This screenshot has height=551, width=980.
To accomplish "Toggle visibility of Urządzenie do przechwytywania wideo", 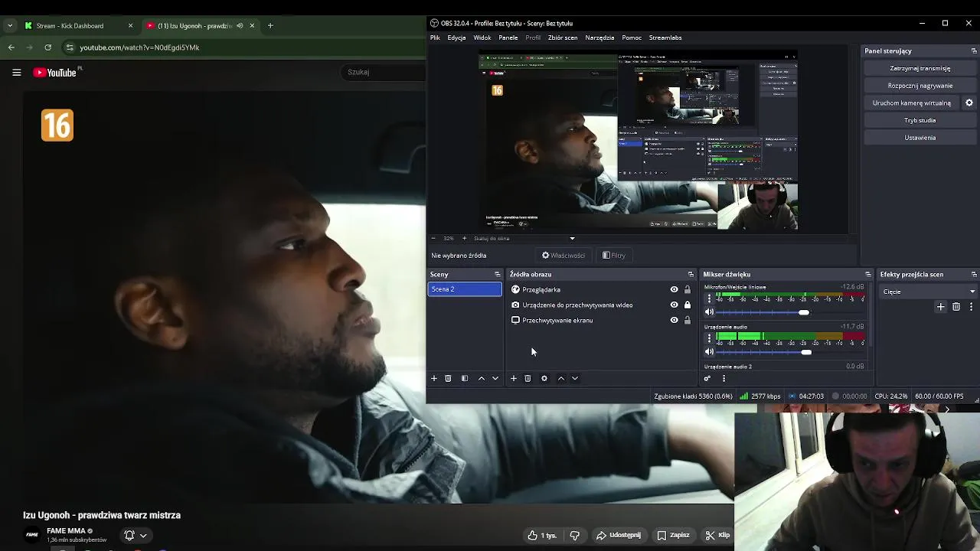I will click(x=675, y=305).
